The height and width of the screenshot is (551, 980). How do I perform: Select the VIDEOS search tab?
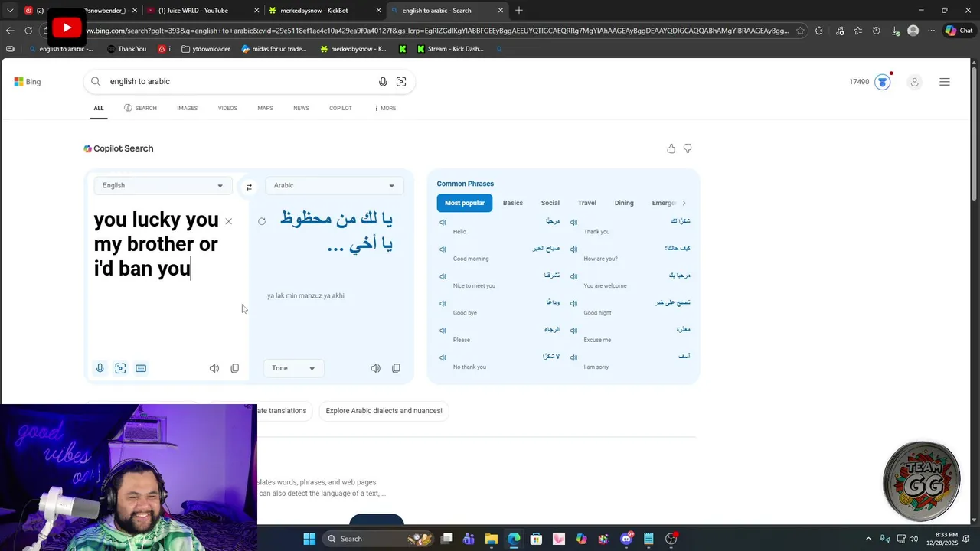227,108
